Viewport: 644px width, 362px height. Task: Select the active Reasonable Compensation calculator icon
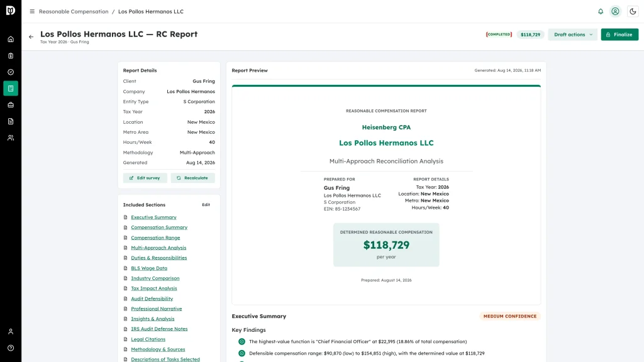[x=11, y=89]
